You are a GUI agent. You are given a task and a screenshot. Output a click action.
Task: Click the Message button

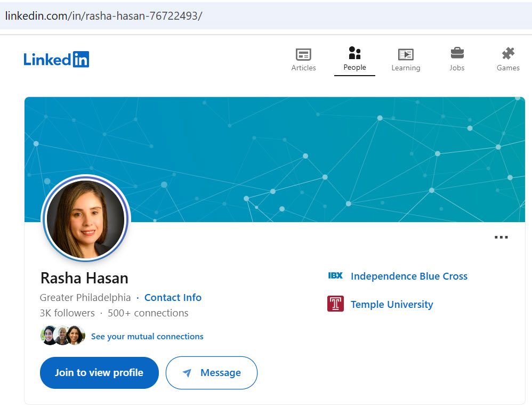tap(211, 373)
